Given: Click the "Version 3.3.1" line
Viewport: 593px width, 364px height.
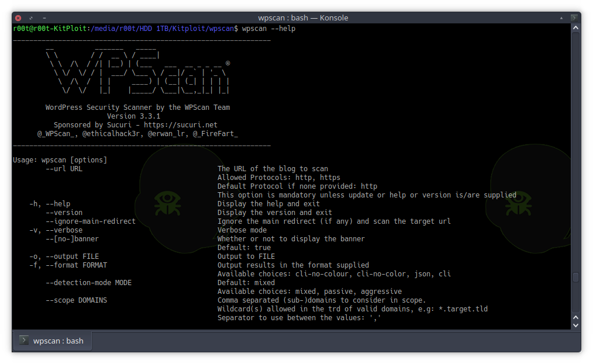Looking at the screenshot, I should coord(133,116).
